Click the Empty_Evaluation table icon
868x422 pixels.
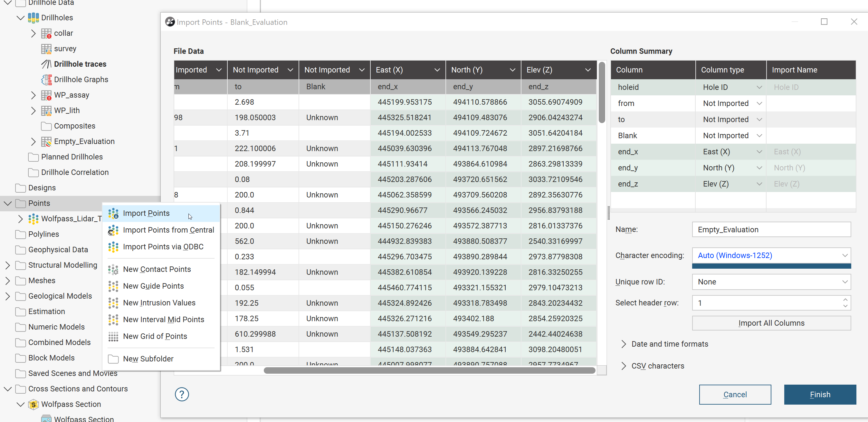[x=46, y=141]
